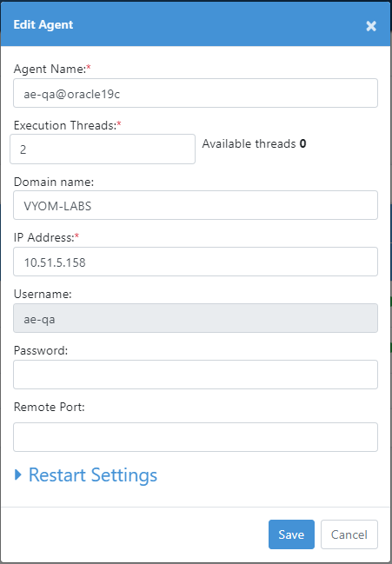Click the Available threads 0 indicator
This screenshot has height=564, width=392.
(x=254, y=143)
